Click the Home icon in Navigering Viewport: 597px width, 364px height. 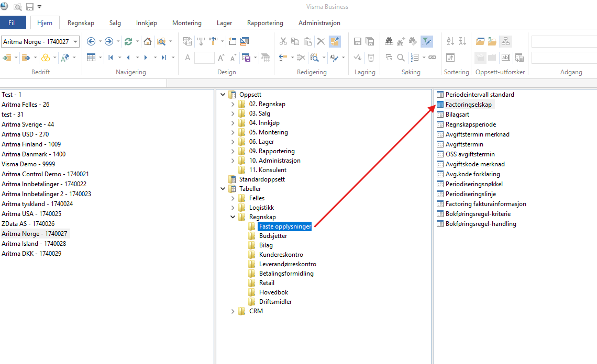pos(148,41)
